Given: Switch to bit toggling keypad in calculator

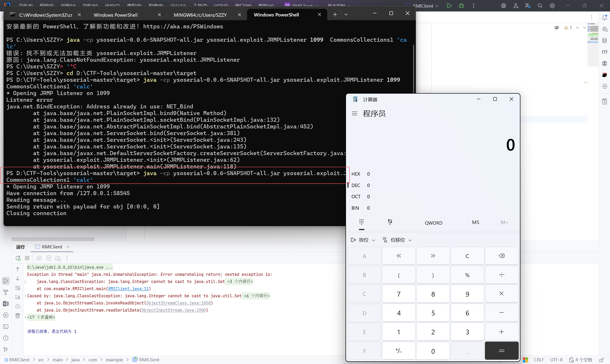Looking at the screenshot, I should (390, 222).
